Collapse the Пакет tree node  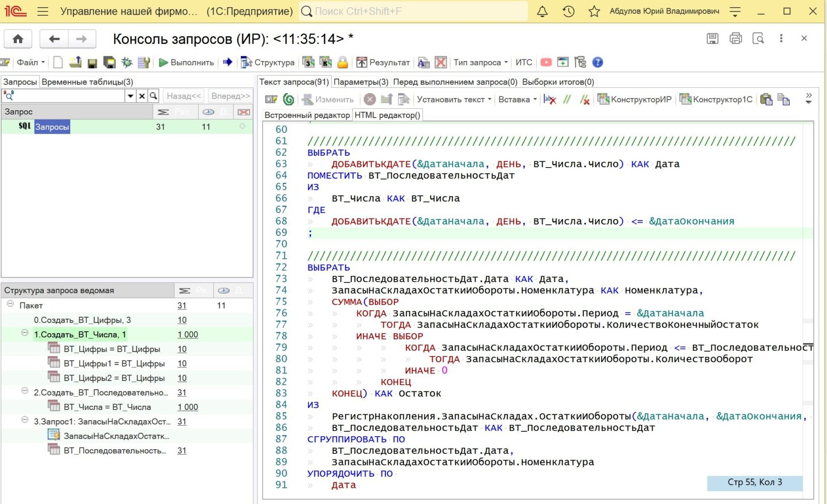(10, 304)
